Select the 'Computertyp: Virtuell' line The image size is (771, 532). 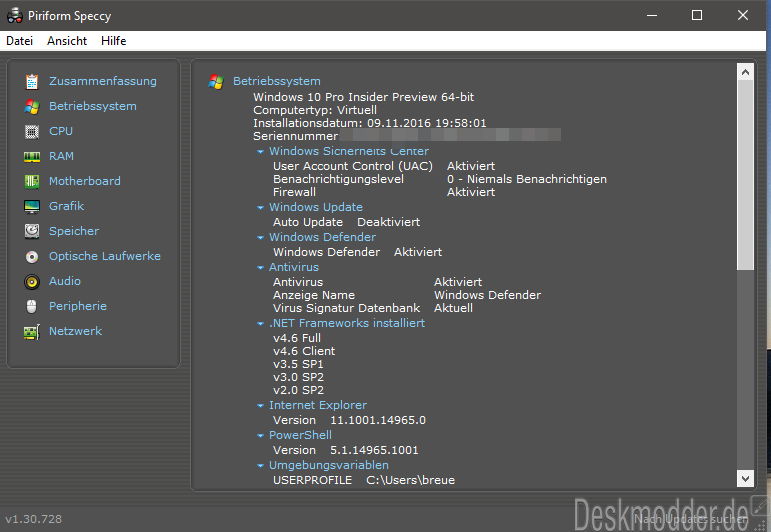click(x=315, y=110)
